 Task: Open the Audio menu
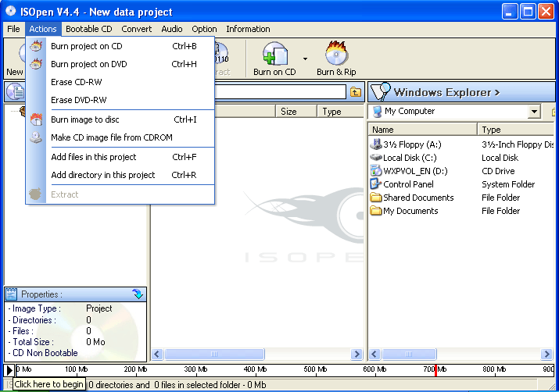pos(172,29)
